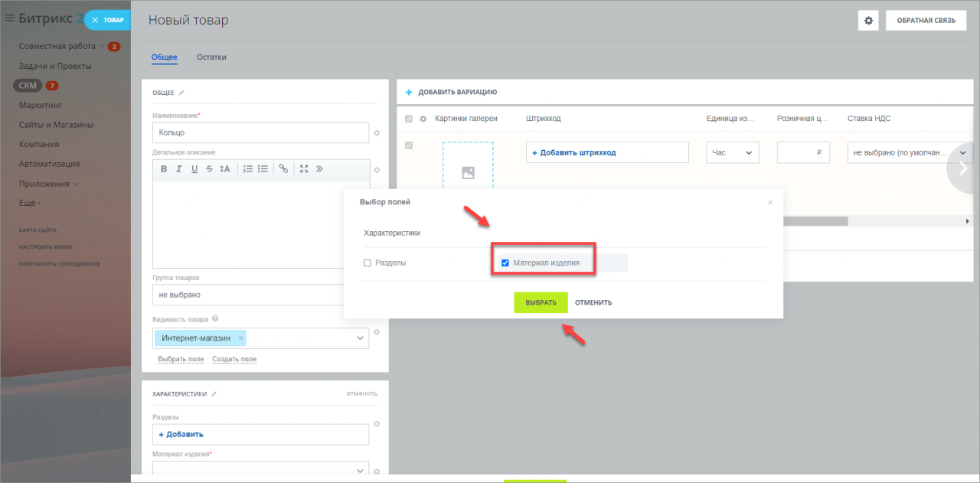
Task: Edit the ОБЩЕЕ section title pencil
Action: point(181,93)
